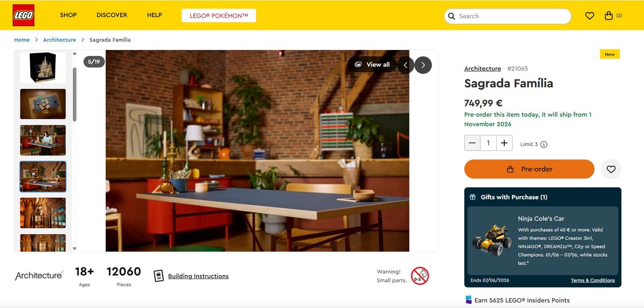Click the quantity field showing 1

click(x=488, y=143)
